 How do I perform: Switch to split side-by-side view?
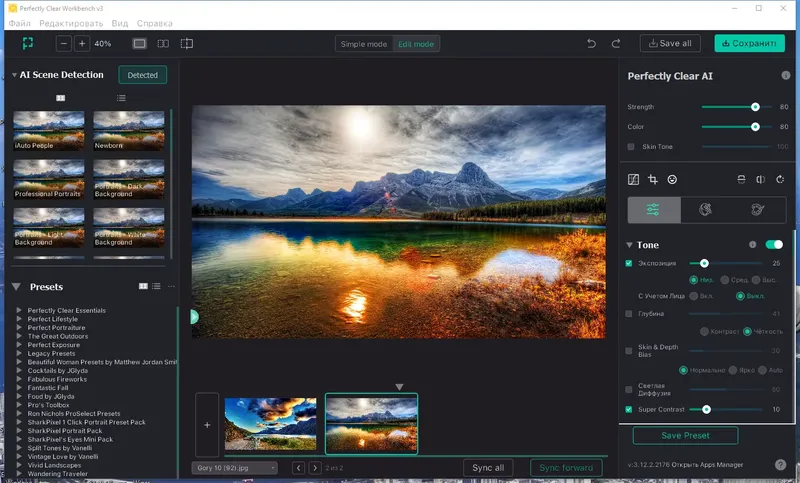[163, 44]
